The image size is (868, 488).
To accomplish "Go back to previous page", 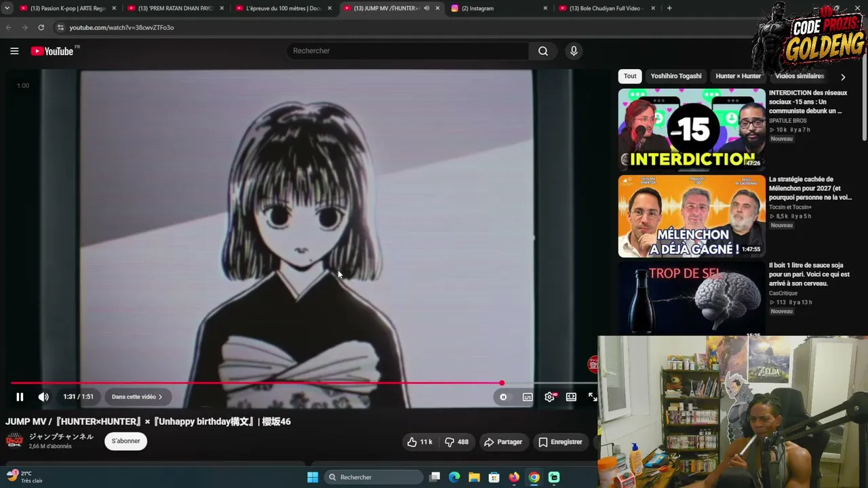I will tap(9, 27).
